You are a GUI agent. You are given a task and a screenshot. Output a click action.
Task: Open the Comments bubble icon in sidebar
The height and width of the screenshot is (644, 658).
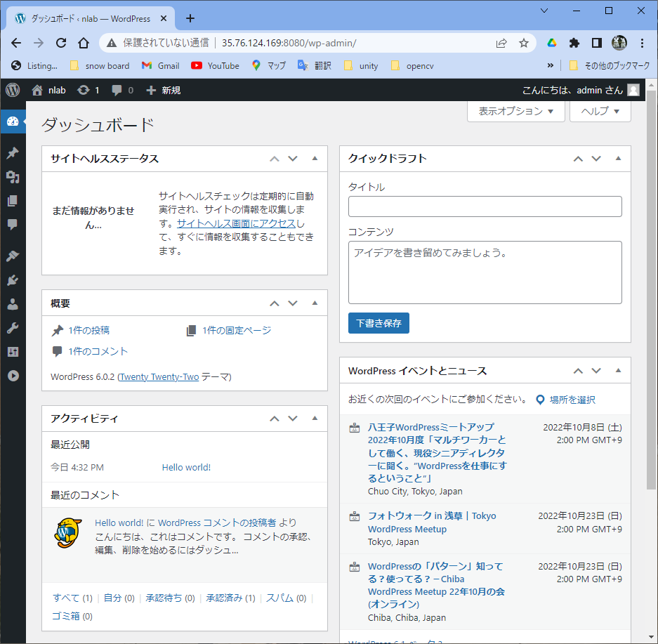point(13,225)
